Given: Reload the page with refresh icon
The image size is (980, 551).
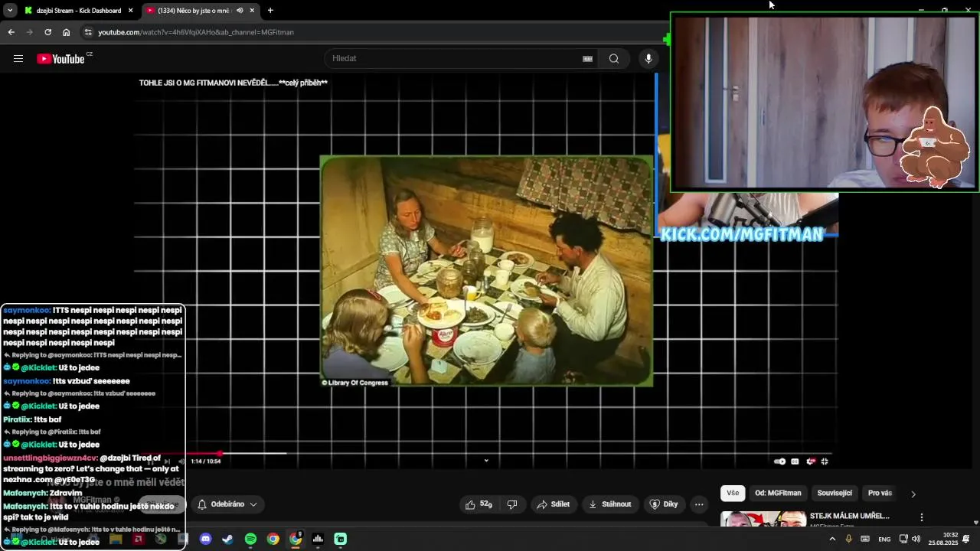Looking at the screenshot, I should pos(47,32).
